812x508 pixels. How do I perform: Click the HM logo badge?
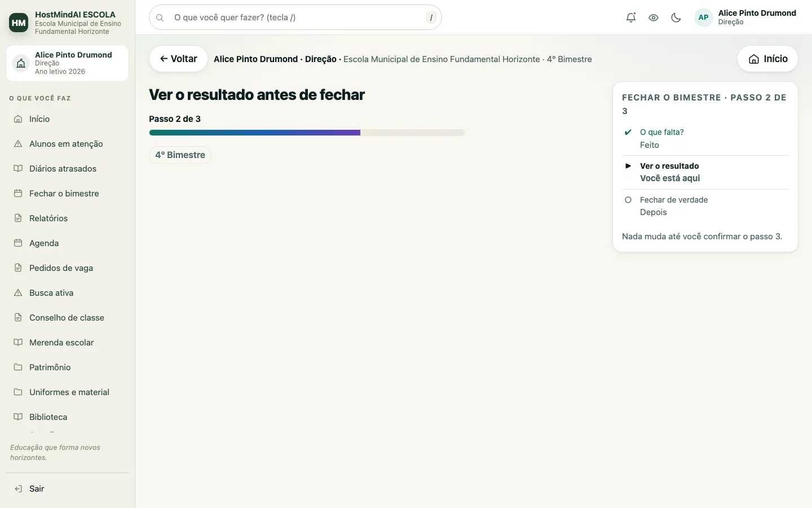point(19,23)
